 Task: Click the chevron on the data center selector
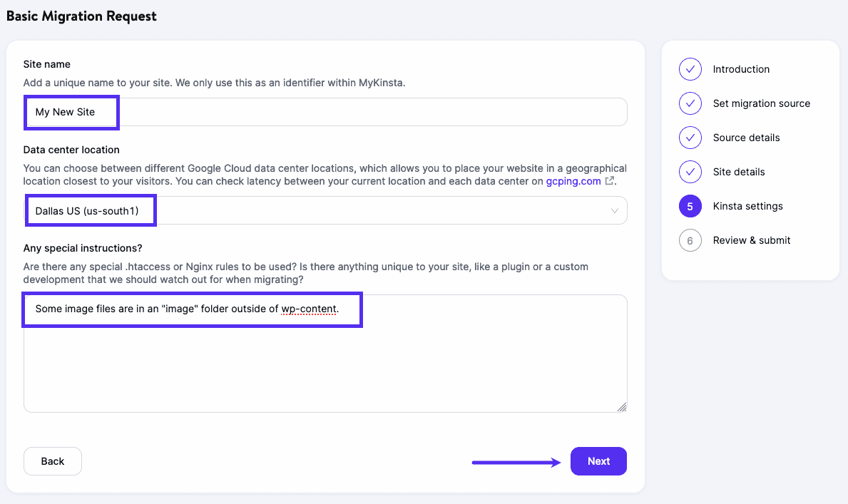(614, 210)
